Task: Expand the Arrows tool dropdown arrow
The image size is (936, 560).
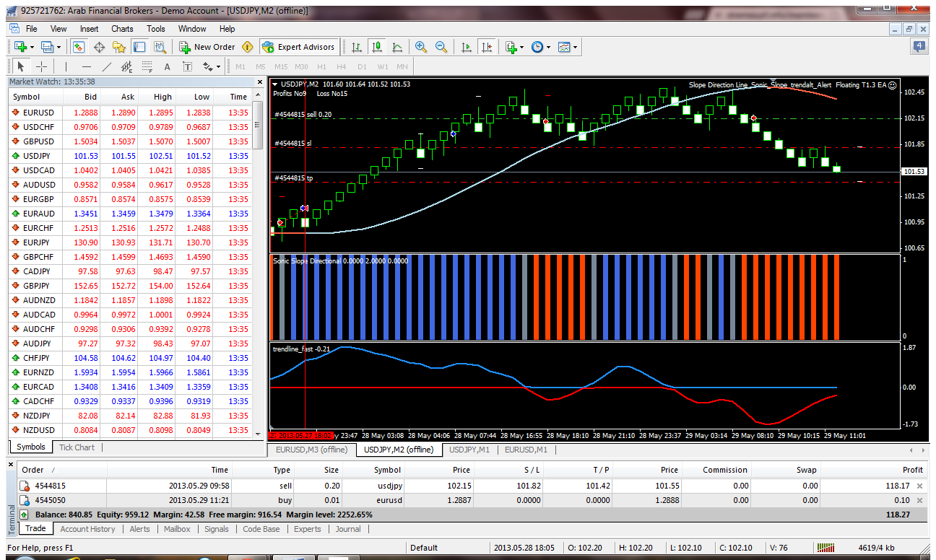Action: 218,66
